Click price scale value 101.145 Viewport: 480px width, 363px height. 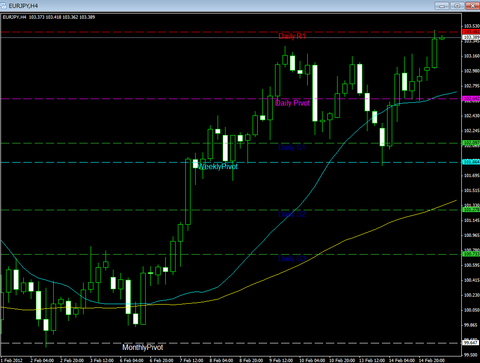[x=472, y=220]
